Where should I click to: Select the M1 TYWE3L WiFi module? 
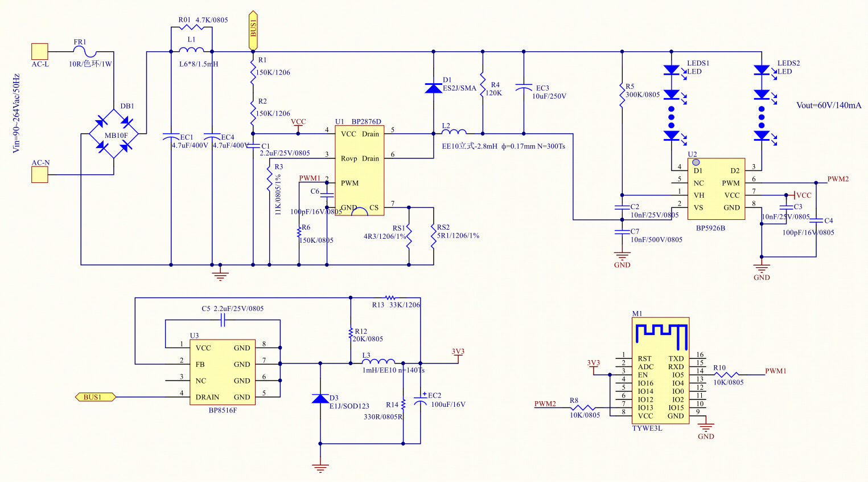661,371
